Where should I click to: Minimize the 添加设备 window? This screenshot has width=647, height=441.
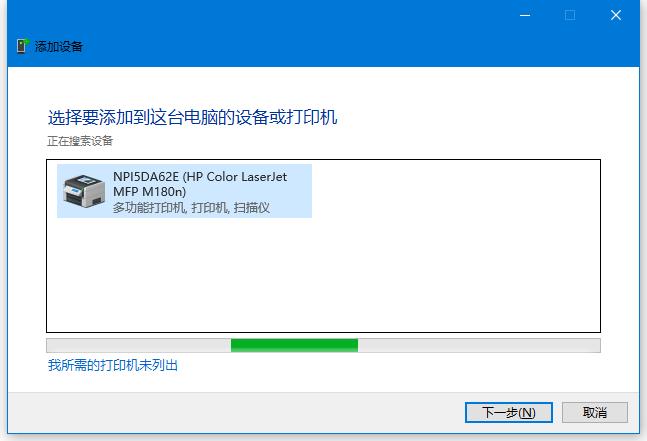click(x=525, y=15)
